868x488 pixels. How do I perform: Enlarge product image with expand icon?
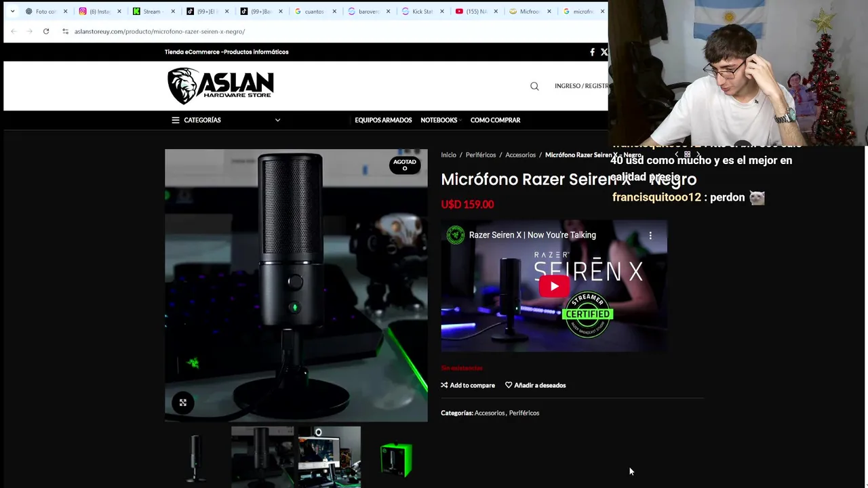(182, 403)
